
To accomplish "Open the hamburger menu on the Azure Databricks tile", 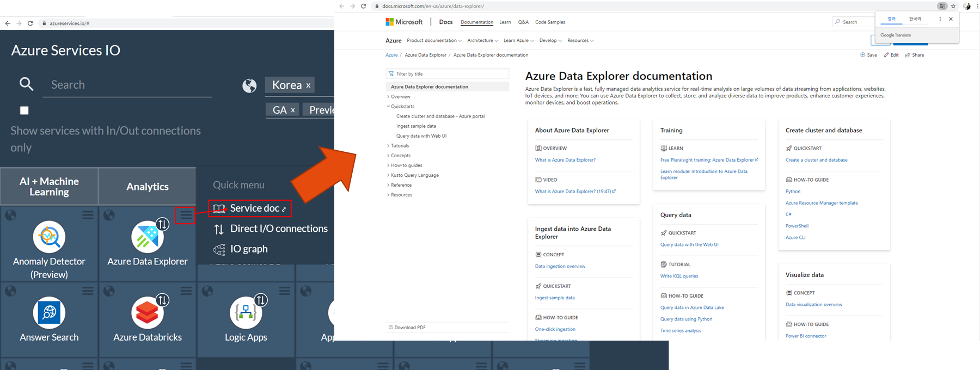I will click(186, 291).
